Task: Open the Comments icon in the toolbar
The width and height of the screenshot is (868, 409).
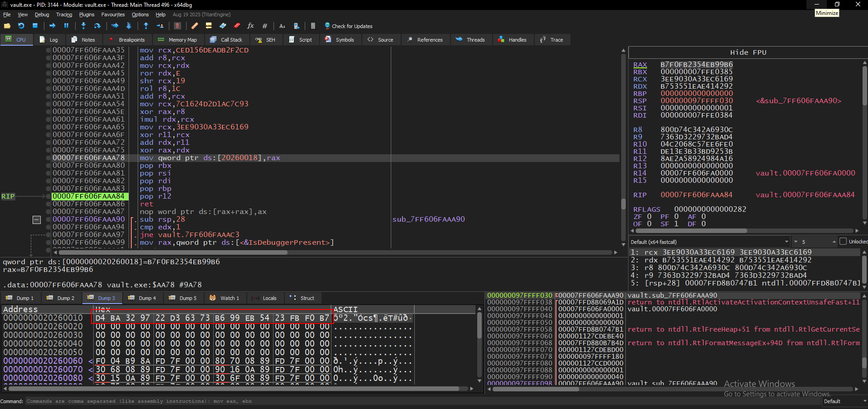Action: (x=209, y=26)
